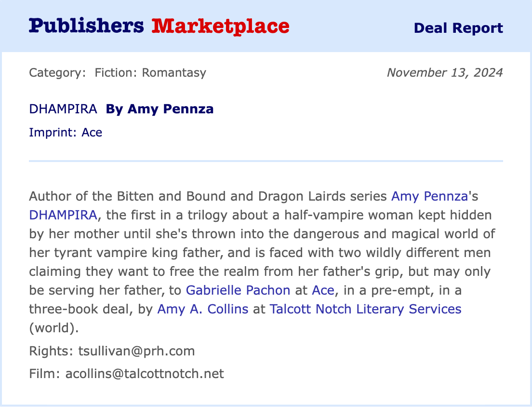Click the Deal Report heading
The height and width of the screenshot is (407, 532).
(458, 28)
